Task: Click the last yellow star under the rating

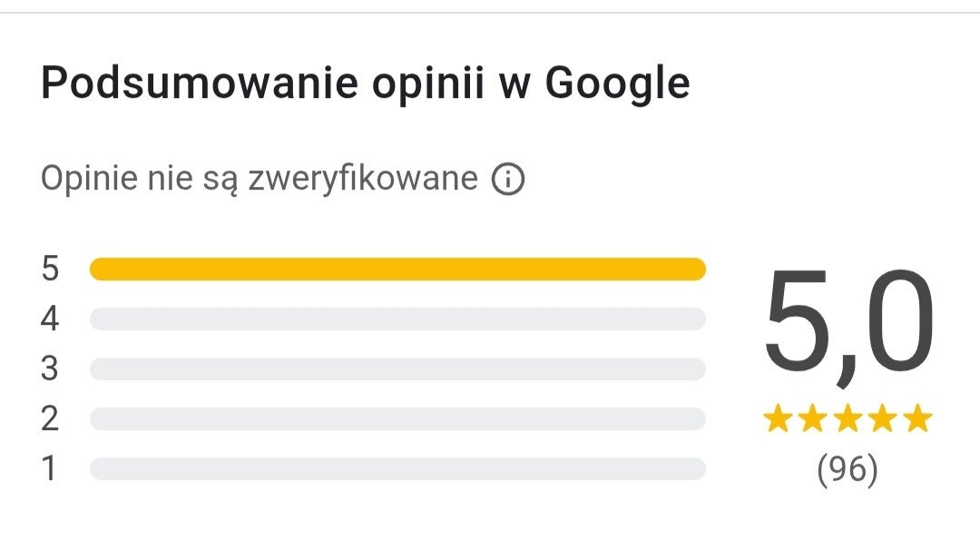Action: coord(918,419)
